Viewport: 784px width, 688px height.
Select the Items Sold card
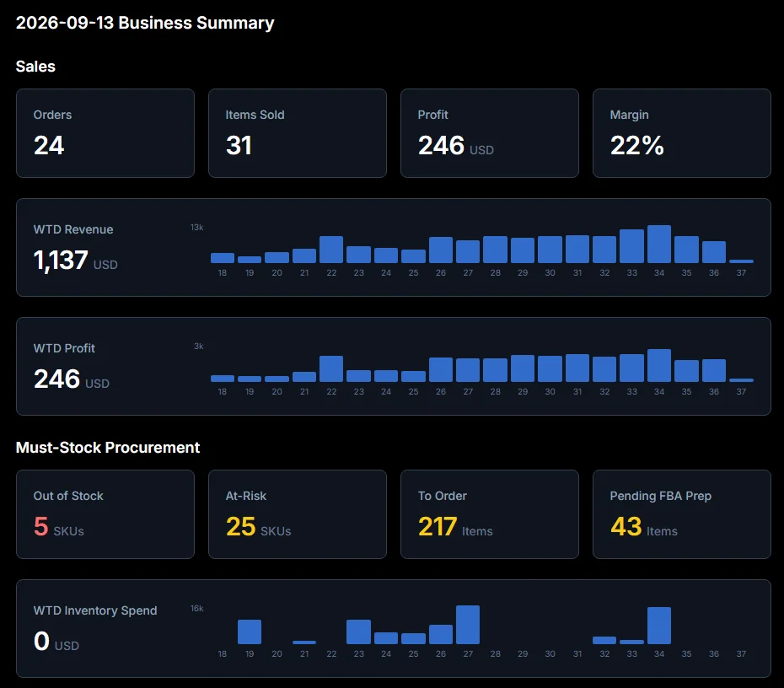(297, 133)
